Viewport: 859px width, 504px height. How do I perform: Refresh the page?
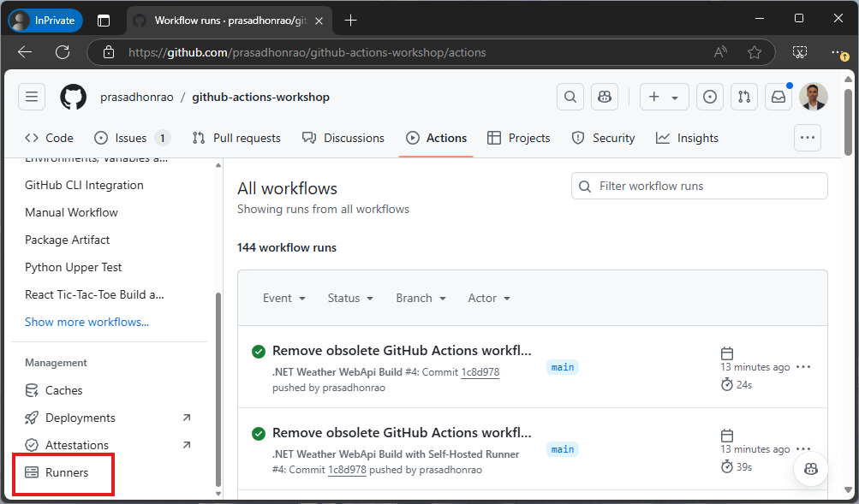[63, 52]
